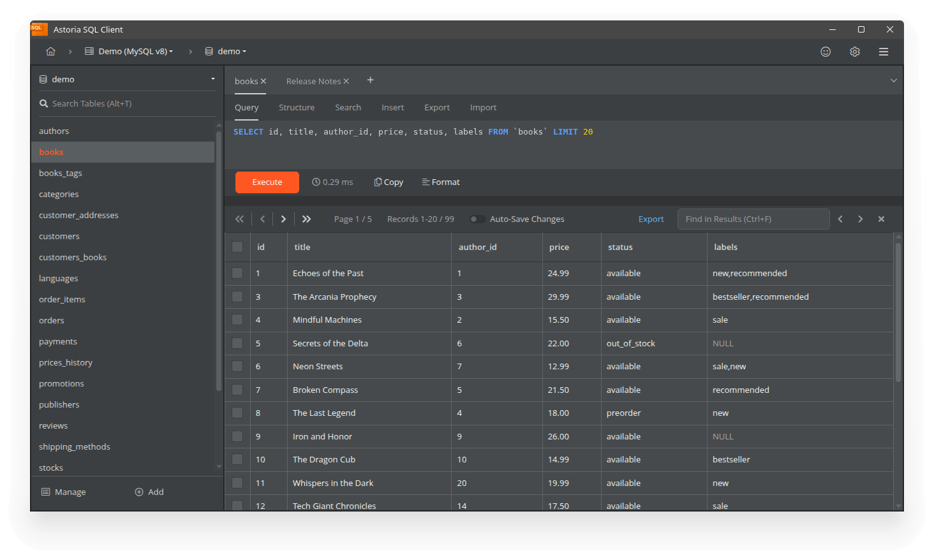Expand tab list chevron at right
Image resolution: width=934 pixels, height=560 pixels.
893,80
